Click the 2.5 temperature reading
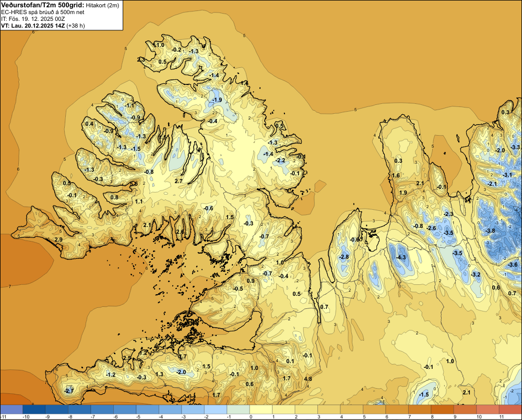Viewport: 522px width, 420px height. (127, 358)
